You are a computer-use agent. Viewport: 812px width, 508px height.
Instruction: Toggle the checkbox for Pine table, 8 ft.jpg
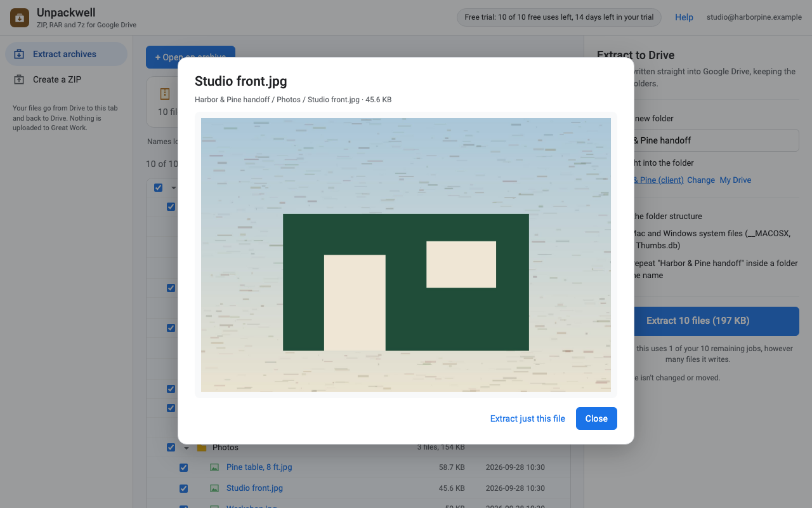pyautogui.click(x=183, y=467)
